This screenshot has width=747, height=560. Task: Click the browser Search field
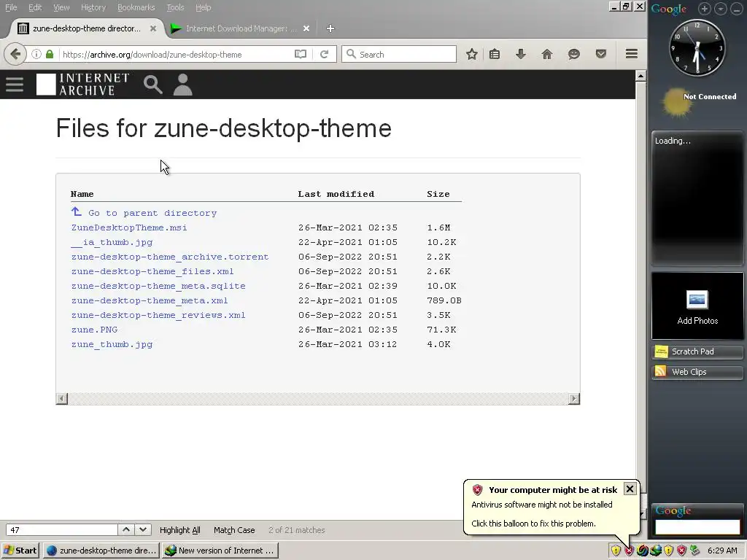399,54
